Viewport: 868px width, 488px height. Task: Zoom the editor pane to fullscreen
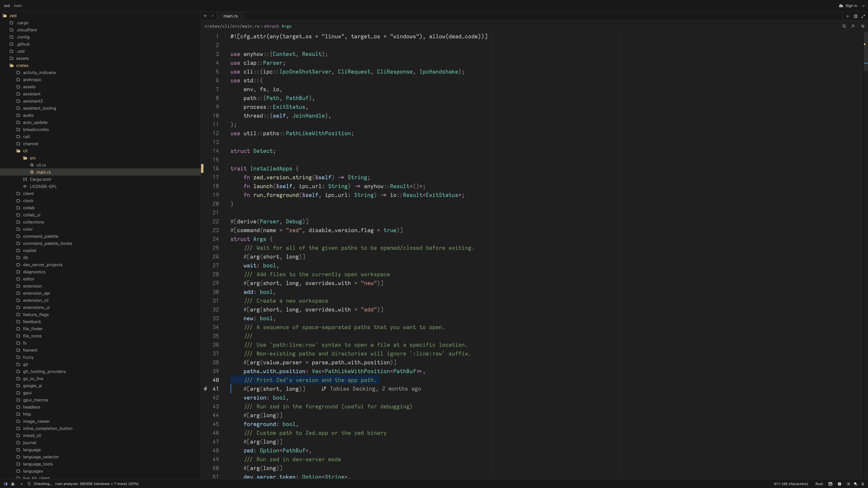point(863,16)
